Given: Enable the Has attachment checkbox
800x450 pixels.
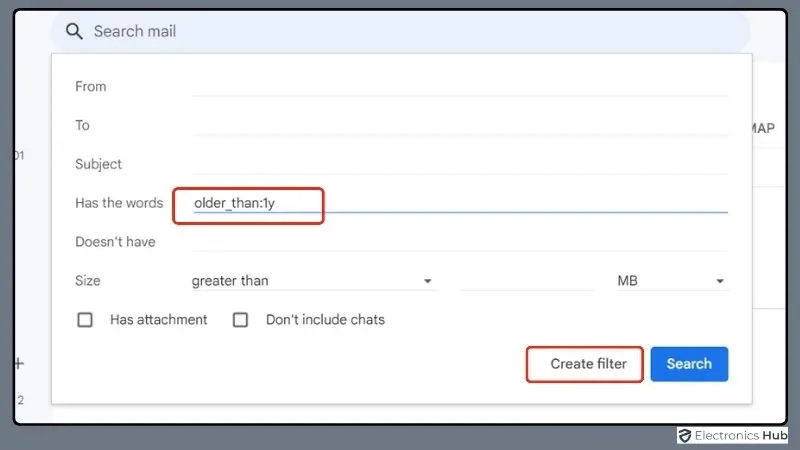Looking at the screenshot, I should tap(86, 320).
